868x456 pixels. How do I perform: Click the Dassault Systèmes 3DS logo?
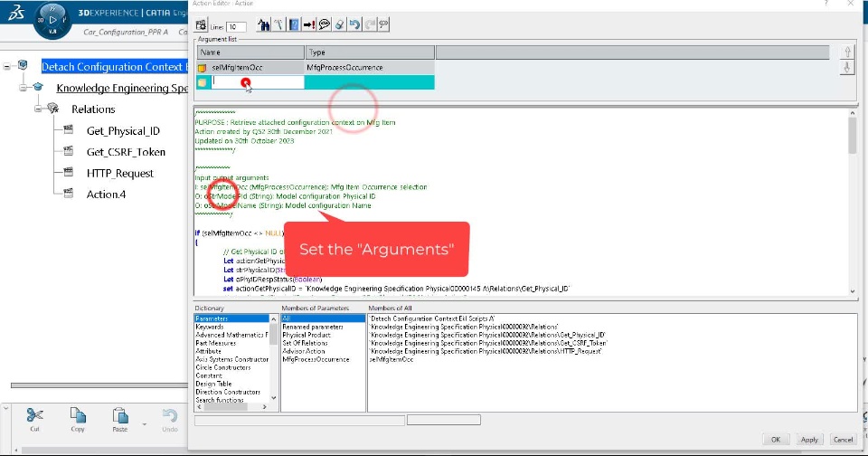(16, 12)
